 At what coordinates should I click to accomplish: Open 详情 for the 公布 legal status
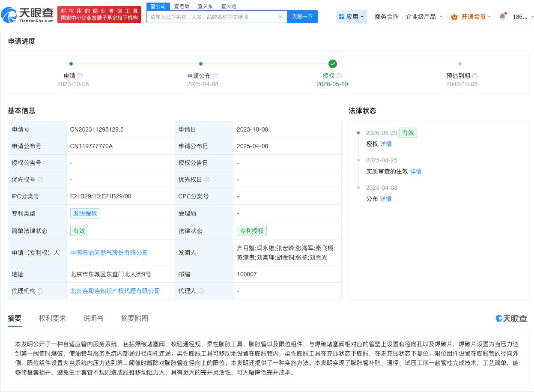(386, 199)
